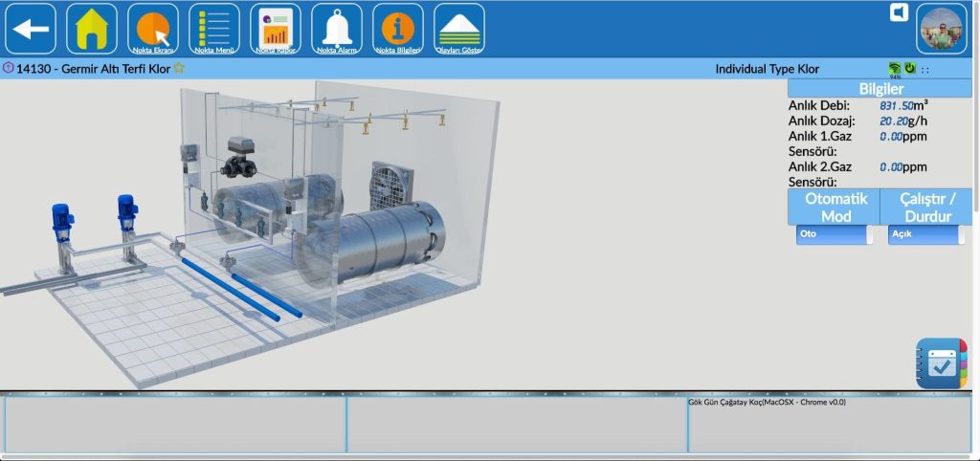The width and height of the screenshot is (980, 461).
Task: Click the Bilgiler panel header
Action: 880,88
